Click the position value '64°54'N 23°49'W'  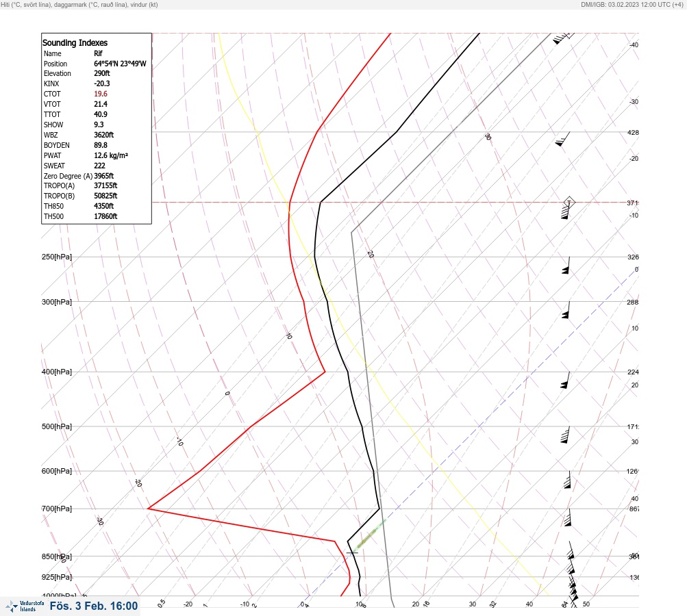[x=120, y=64]
